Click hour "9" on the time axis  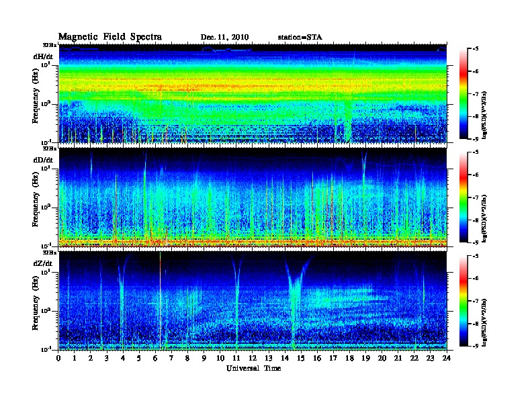(204, 358)
